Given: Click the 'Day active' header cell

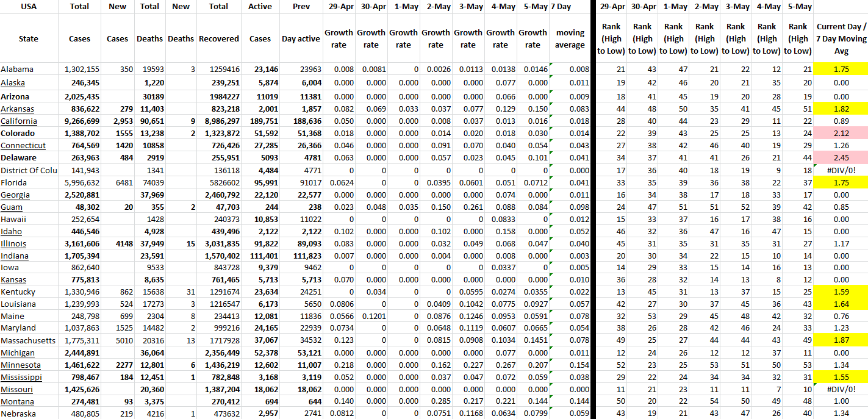Looking at the screenshot, I should coord(301,38).
